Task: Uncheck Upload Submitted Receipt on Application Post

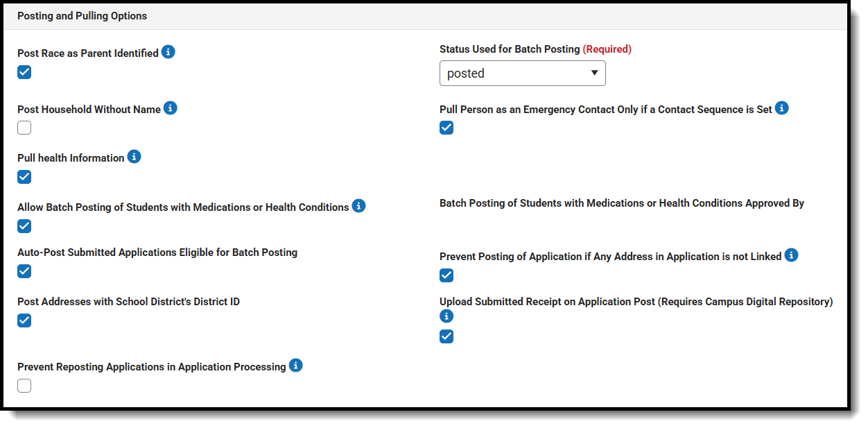Action: (446, 336)
